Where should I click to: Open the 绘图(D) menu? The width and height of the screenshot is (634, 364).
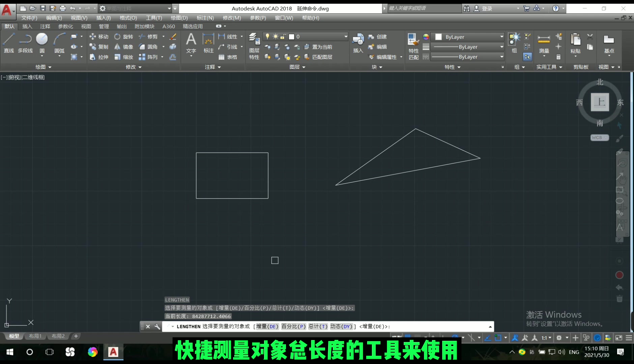[x=179, y=18]
